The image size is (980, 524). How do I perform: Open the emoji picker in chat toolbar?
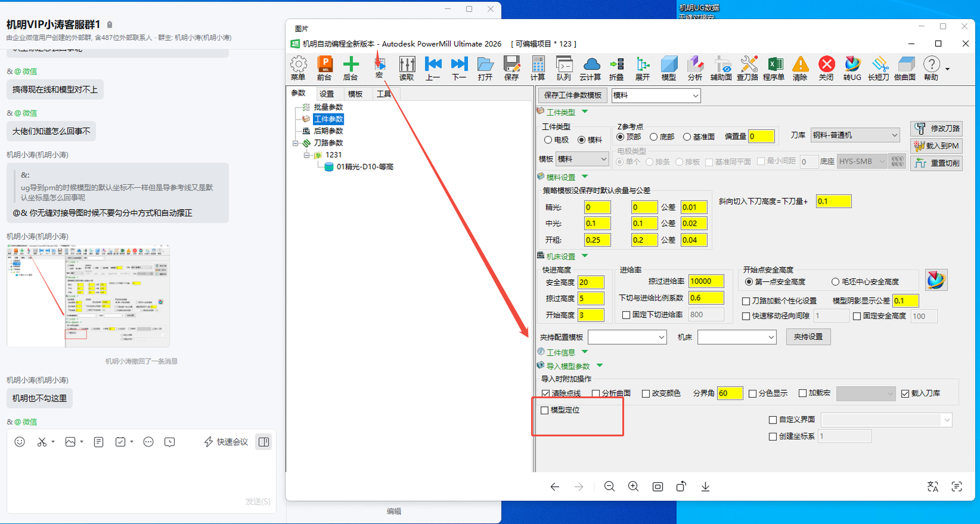point(20,442)
